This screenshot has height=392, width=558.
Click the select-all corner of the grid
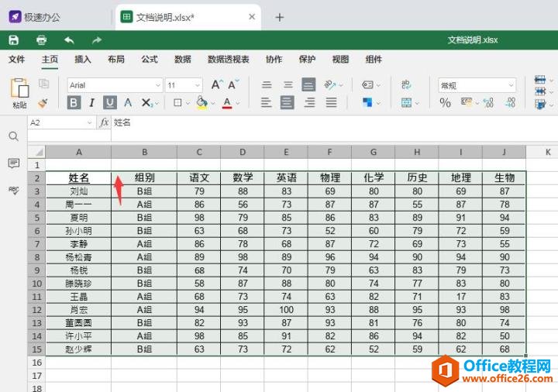click(36, 152)
